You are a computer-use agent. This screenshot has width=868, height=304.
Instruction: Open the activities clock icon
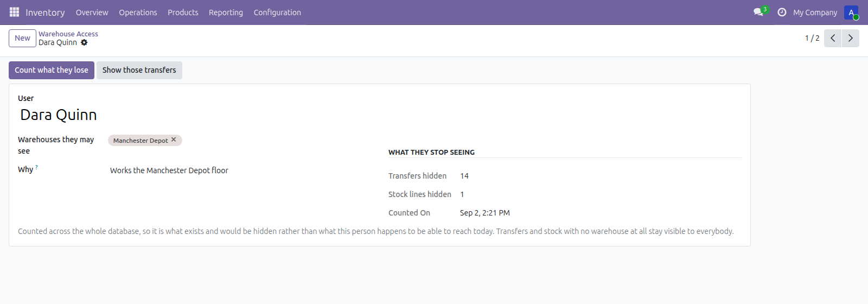click(x=782, y=12)
